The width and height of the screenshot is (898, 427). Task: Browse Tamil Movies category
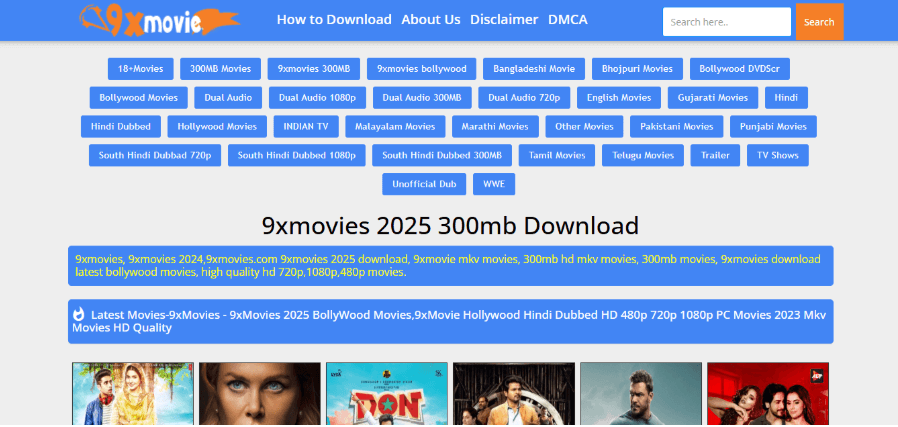(x=557, y=155)
